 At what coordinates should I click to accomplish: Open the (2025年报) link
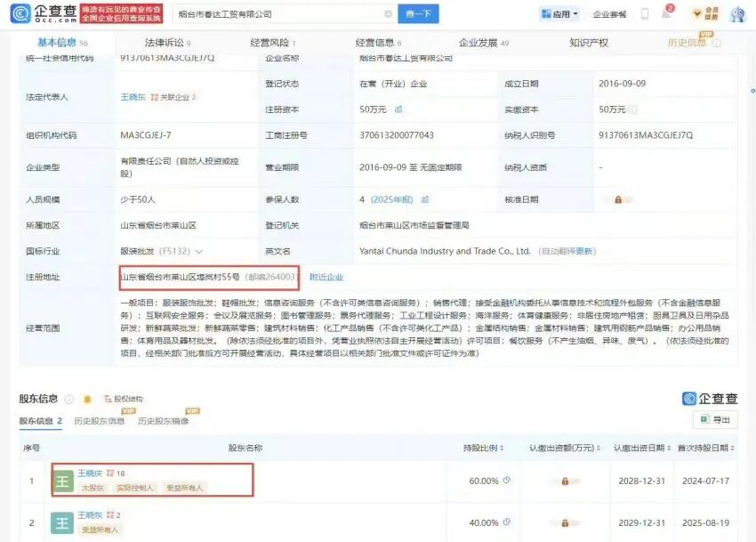point(391,199)
